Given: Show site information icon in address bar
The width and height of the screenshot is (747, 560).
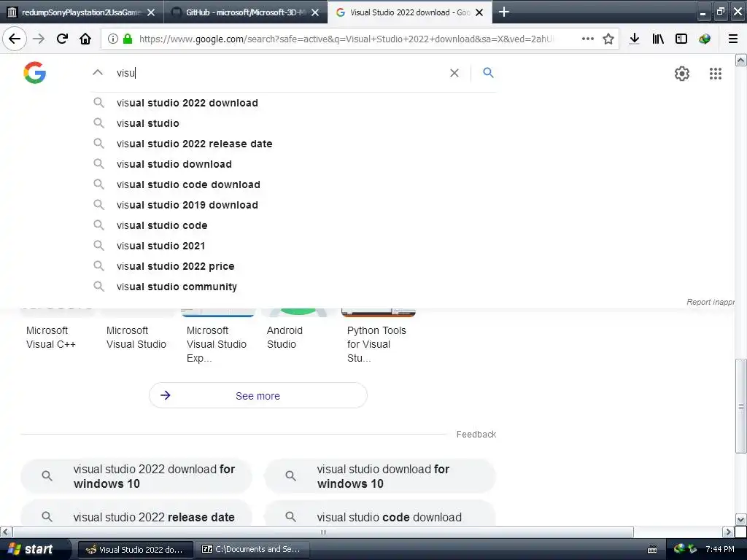Looking at the screenshot, I should click(x=113, y=39).
